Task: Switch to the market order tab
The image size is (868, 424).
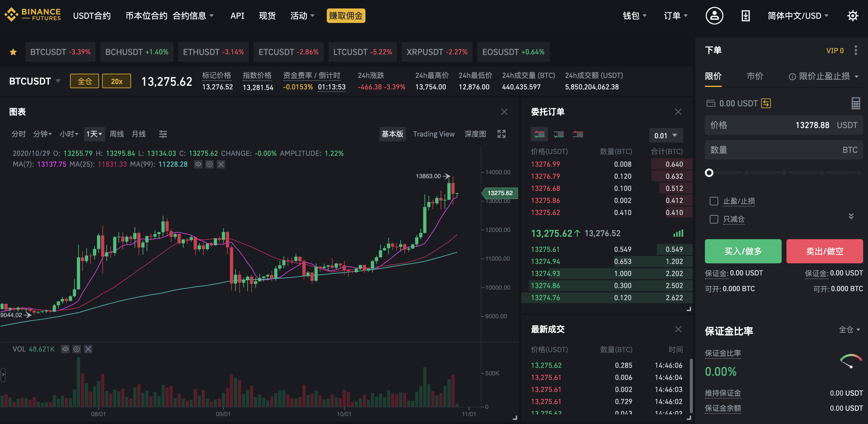Action: [x=755, y=76]
